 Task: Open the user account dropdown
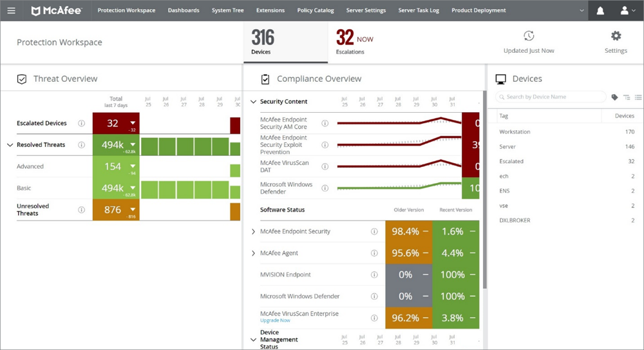click(x=627, y=10)
